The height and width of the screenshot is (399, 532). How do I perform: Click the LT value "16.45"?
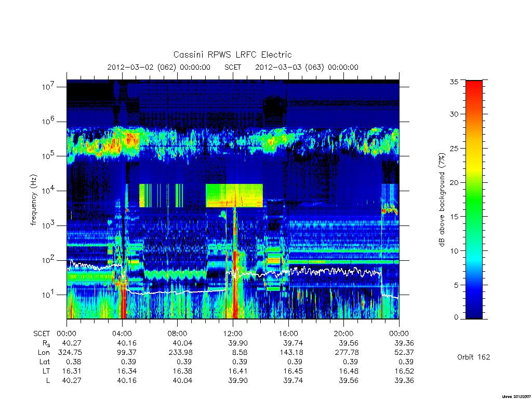point(293,371)
